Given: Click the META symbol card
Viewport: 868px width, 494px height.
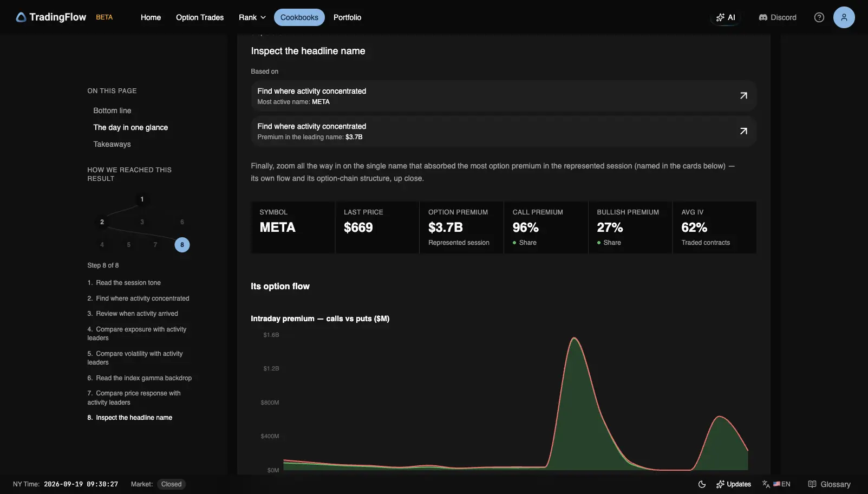Looking at the screenshot, I should tap(293, 227).
